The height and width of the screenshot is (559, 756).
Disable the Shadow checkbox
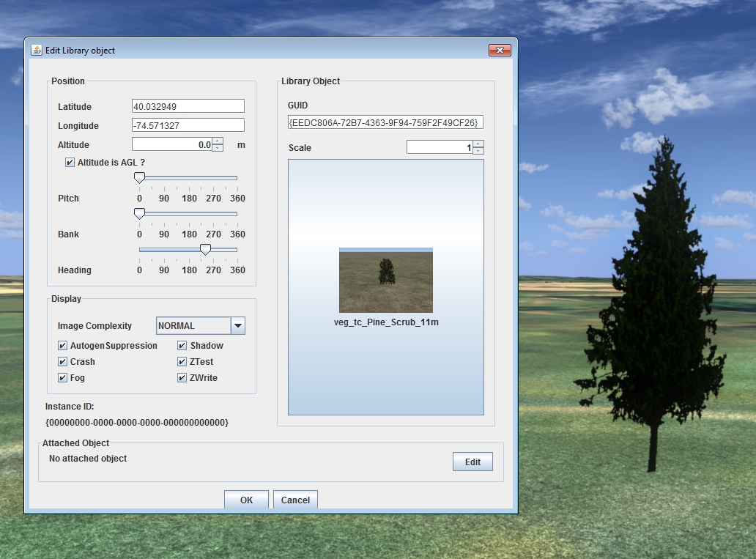pyautogui.click(x=181, y=345)
